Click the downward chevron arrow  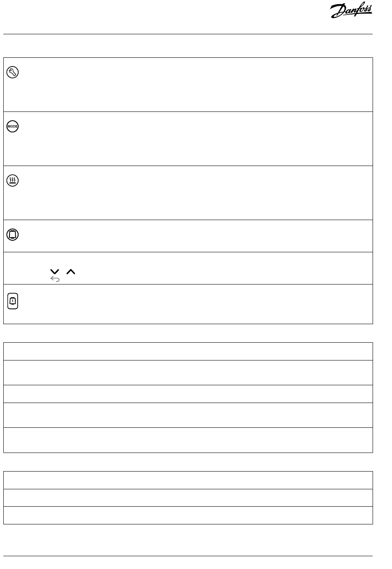coord(54,272)
